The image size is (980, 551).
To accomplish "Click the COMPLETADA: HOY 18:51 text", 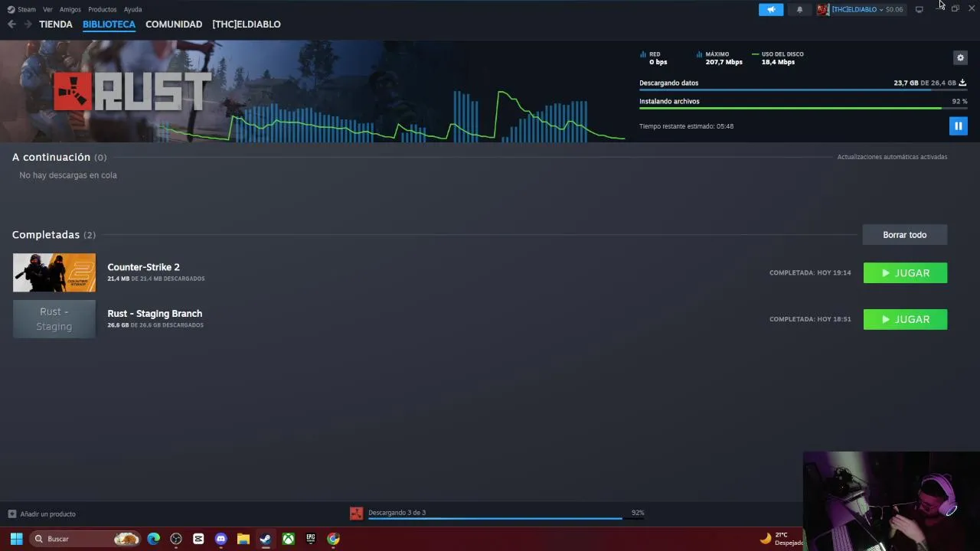I will pos(810,319).
